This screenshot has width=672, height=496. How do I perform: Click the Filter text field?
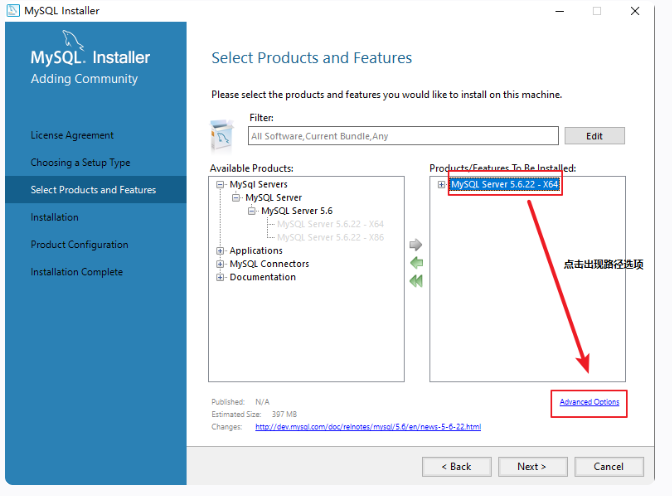coord(403,136)
